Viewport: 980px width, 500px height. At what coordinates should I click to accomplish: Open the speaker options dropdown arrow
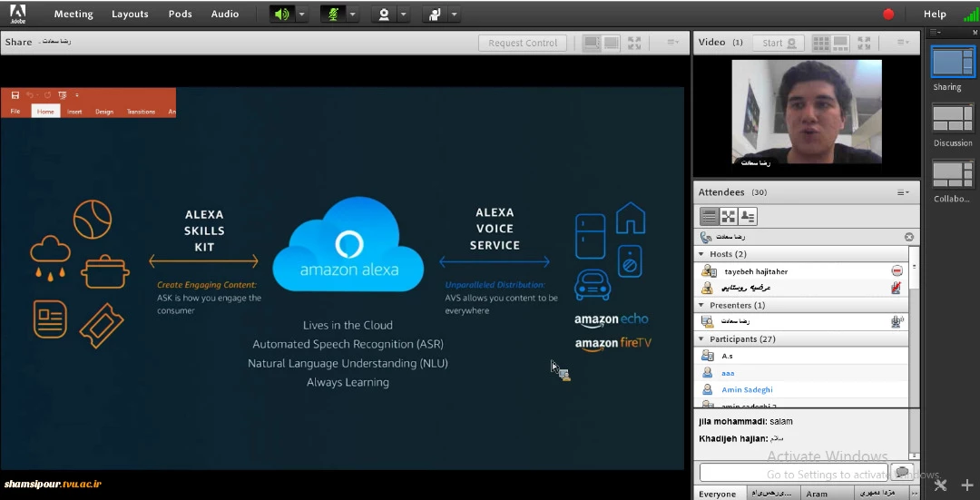[x=301, y=14]
